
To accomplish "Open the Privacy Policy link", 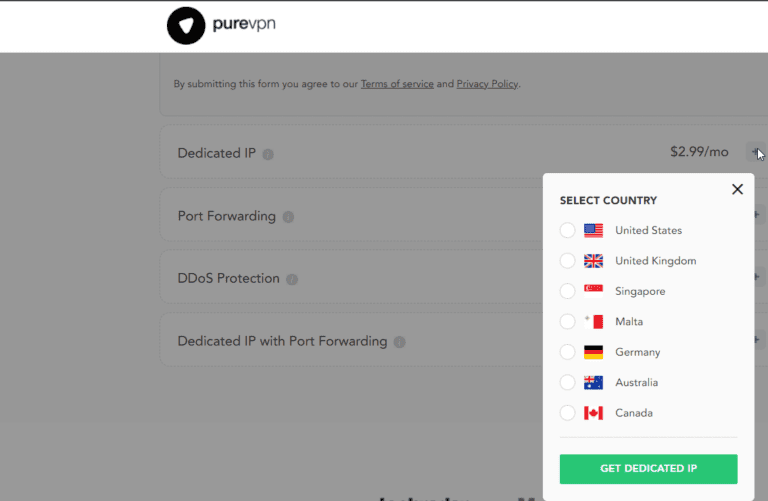I will tap(487, 84).
